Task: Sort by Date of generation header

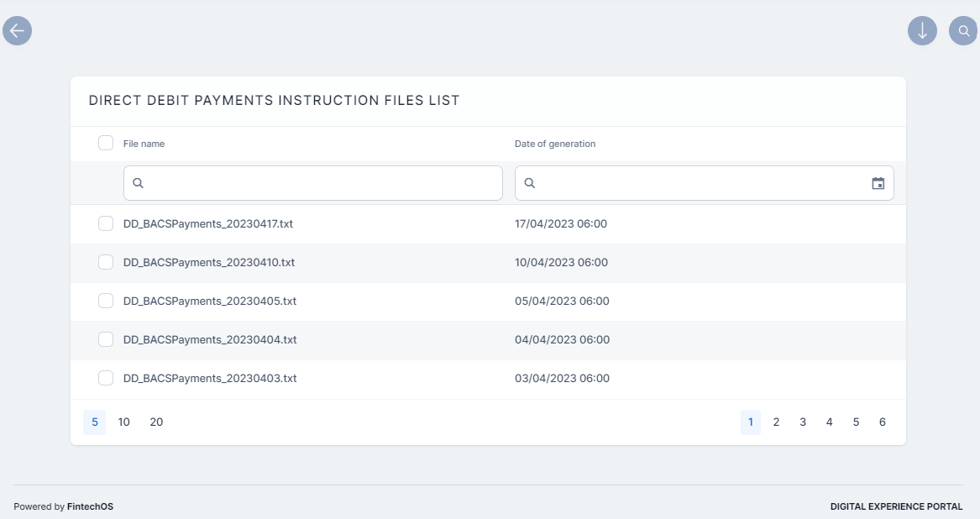Action: point(555,144)
